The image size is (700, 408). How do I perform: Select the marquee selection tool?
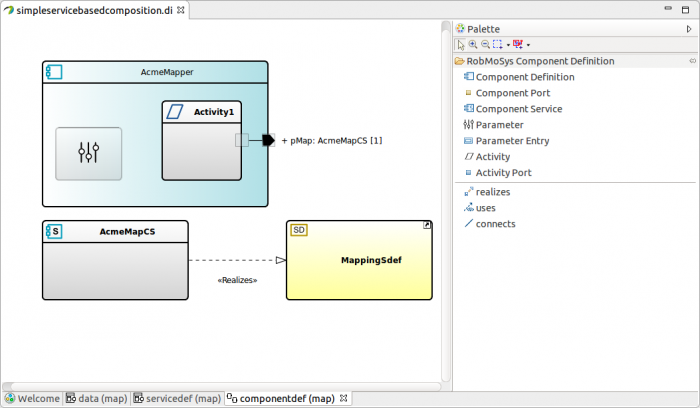coord(497,45)
